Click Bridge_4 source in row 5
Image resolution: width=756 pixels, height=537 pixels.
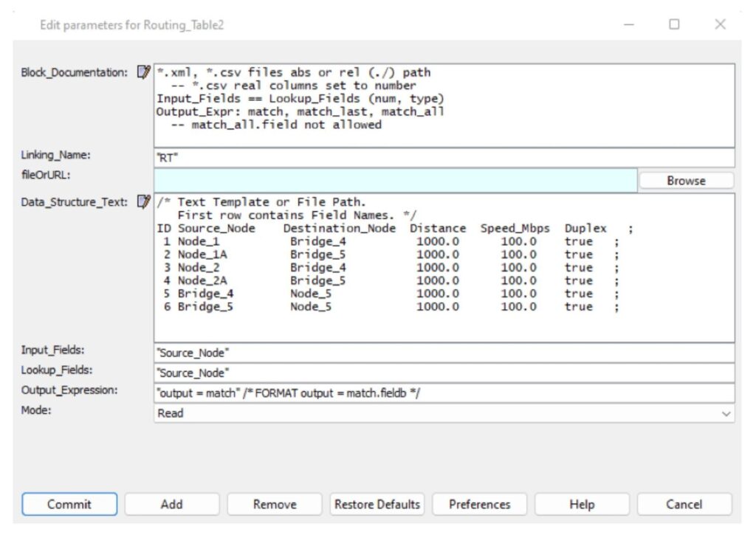[205, 294]
